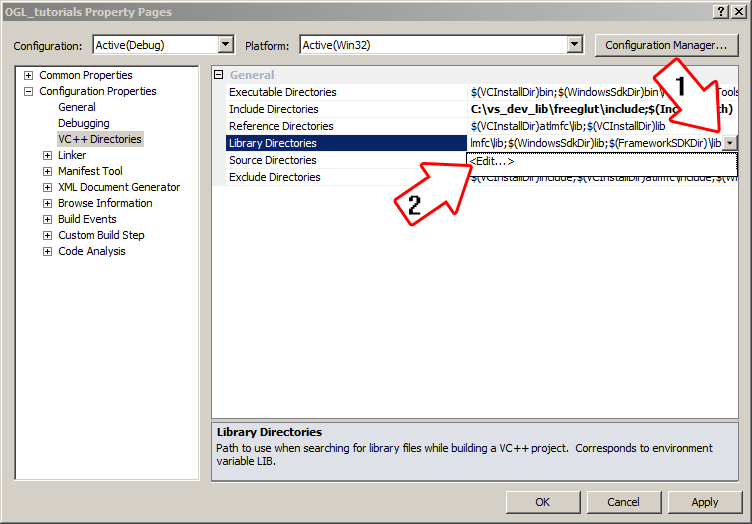This screenshot has width=752, height=524.
Task: Click the Library Directories value field
Action: [x=595, y=143]
